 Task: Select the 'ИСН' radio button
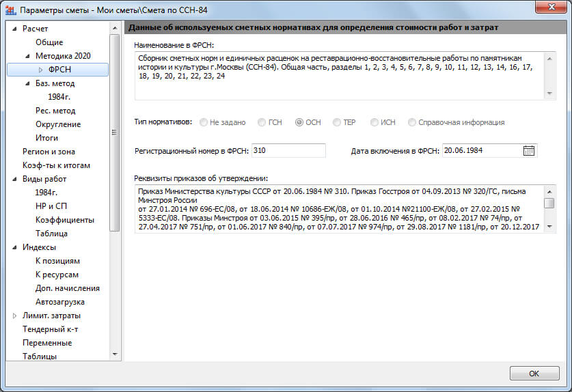coord(374,122)
